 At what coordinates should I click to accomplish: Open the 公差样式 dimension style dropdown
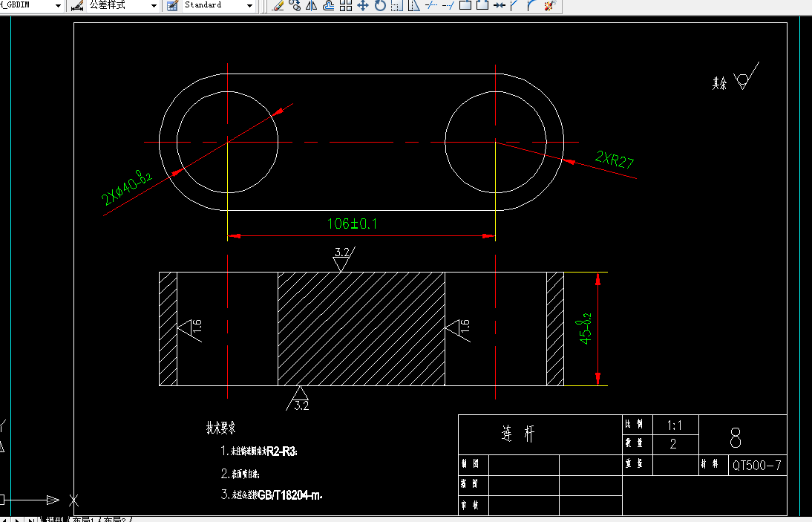154,6
